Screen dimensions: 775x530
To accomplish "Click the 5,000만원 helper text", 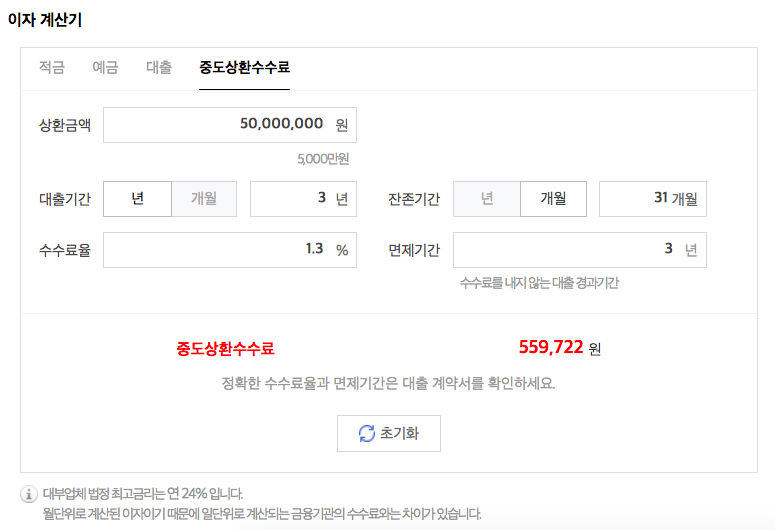I will click(323, 159).
